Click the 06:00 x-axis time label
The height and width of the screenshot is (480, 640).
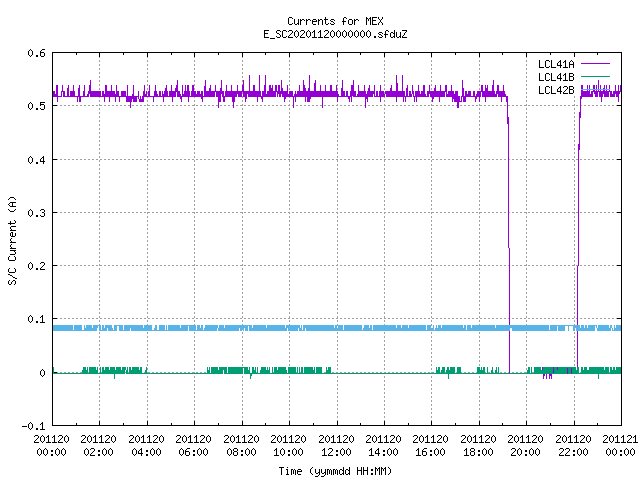(193, 452)
